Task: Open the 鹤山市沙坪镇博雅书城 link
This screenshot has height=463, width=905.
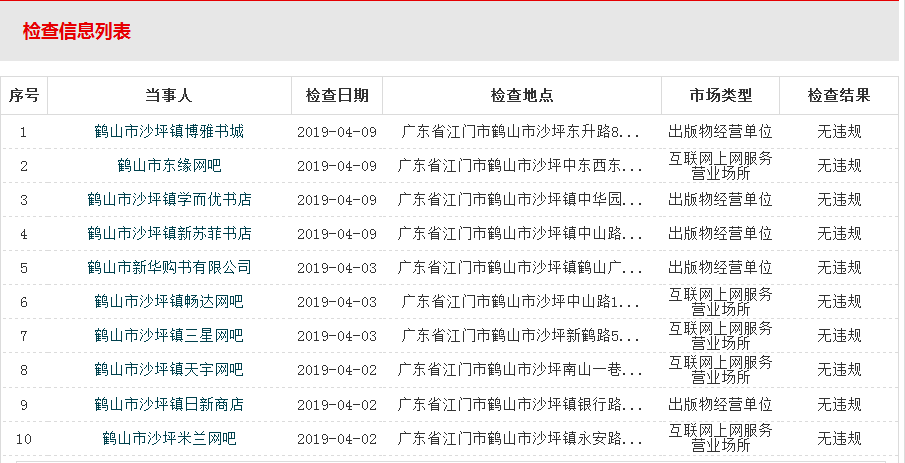Action: (x=169, y=131)
